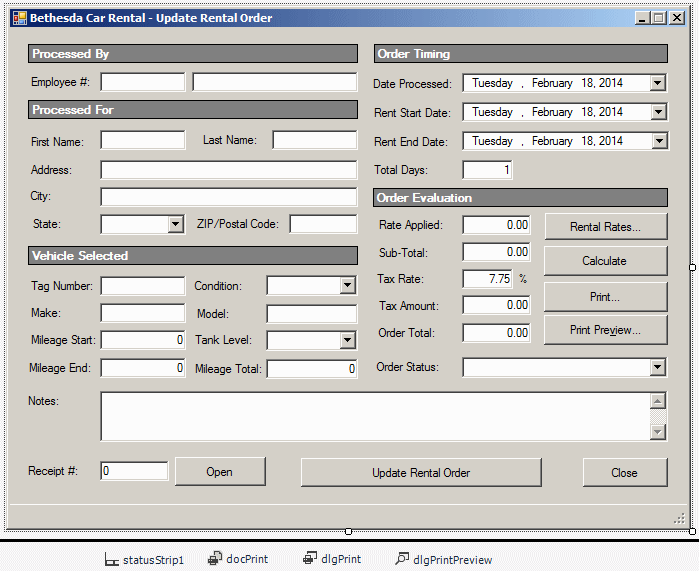The image size is (699, 571).
Task: Click the Tax Rate field showing 7.75
Action: (487, 279)
